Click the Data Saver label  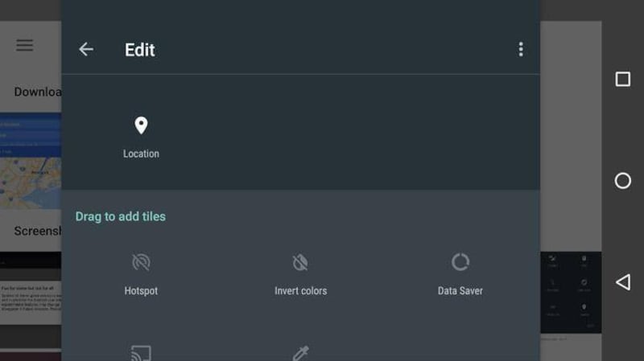coord(460,291)
